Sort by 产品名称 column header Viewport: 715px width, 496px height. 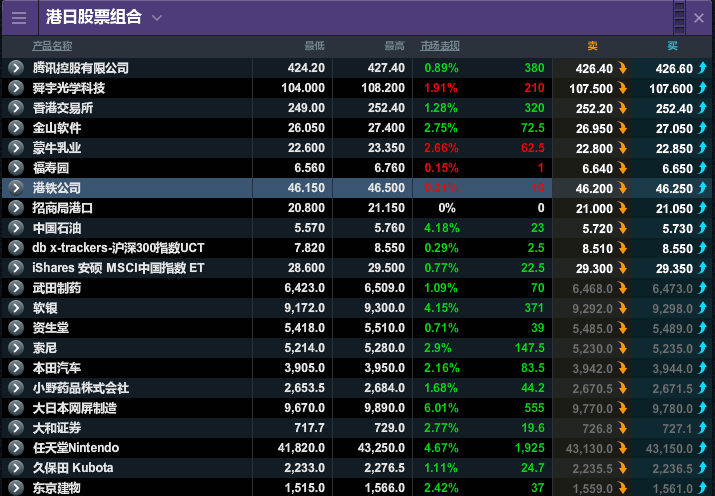click(52, 46)
